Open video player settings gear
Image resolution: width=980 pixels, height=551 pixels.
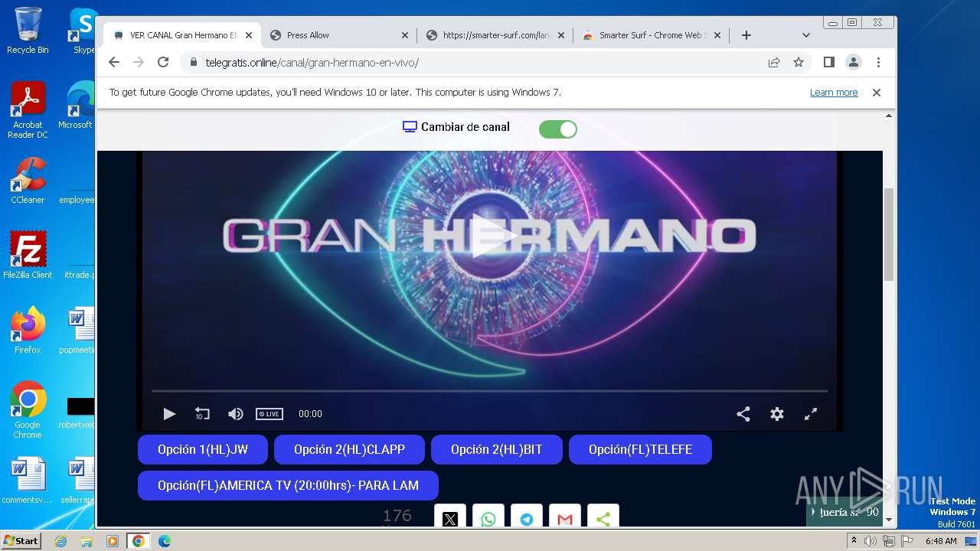click(777, 414)
